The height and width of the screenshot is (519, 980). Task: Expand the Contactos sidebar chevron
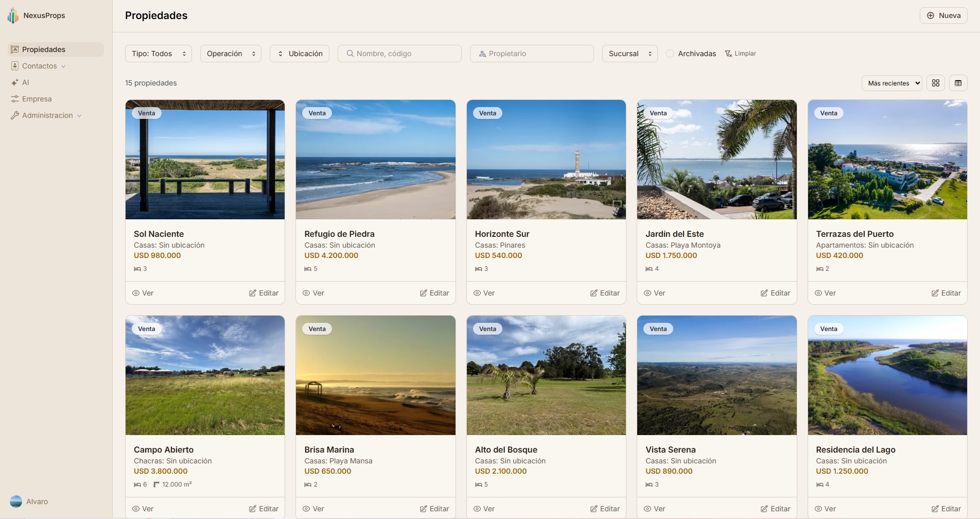tap(64, 66)
